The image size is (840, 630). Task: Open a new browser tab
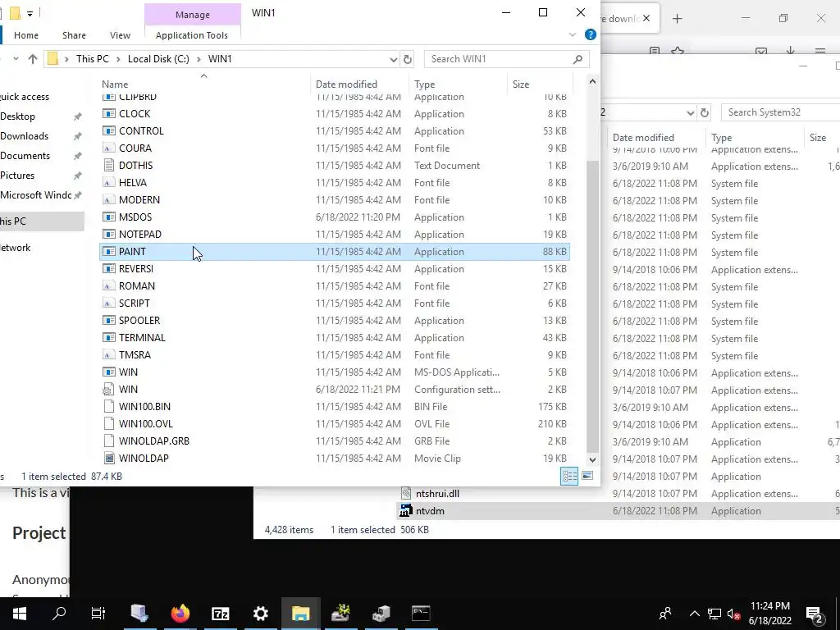677,19
